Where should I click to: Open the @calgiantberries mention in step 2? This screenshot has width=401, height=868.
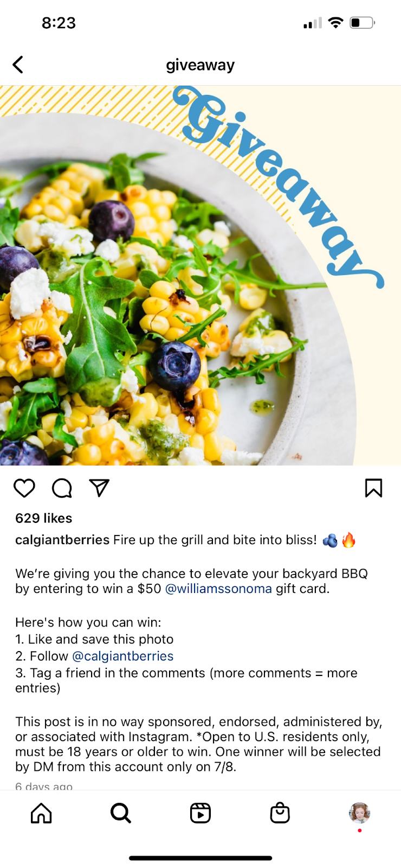pyautogui.click(x=123, y=656)
